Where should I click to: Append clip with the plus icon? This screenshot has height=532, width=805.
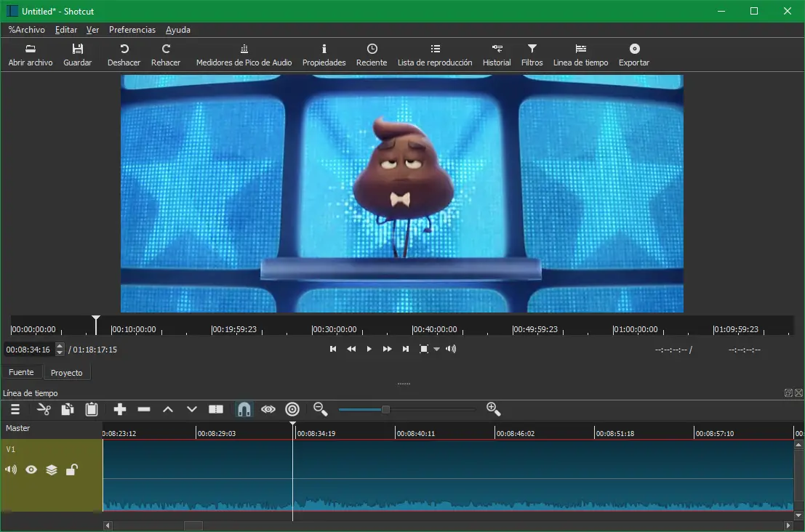pyautogui.click(x=120, y=410)
